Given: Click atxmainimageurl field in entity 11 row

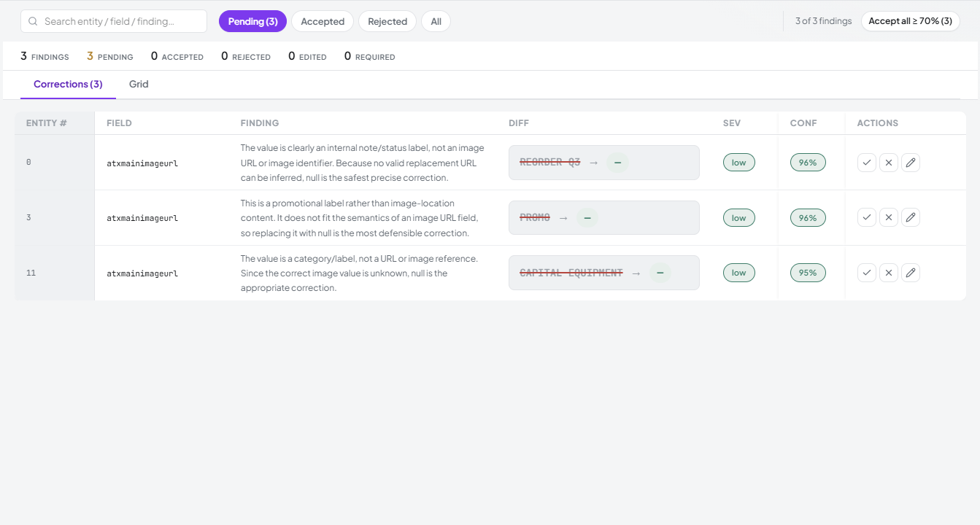Looking at the screenshot, I should coord(142,273).
